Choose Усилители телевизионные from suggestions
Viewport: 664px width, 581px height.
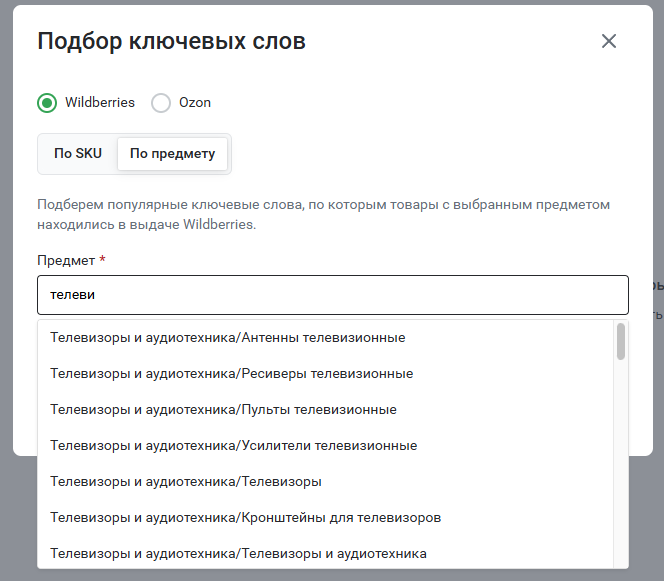pyautogui.click(x=325, y=446)
